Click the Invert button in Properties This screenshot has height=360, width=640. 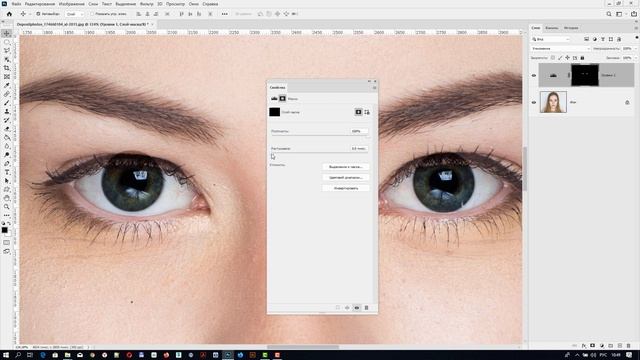(345, 188)
